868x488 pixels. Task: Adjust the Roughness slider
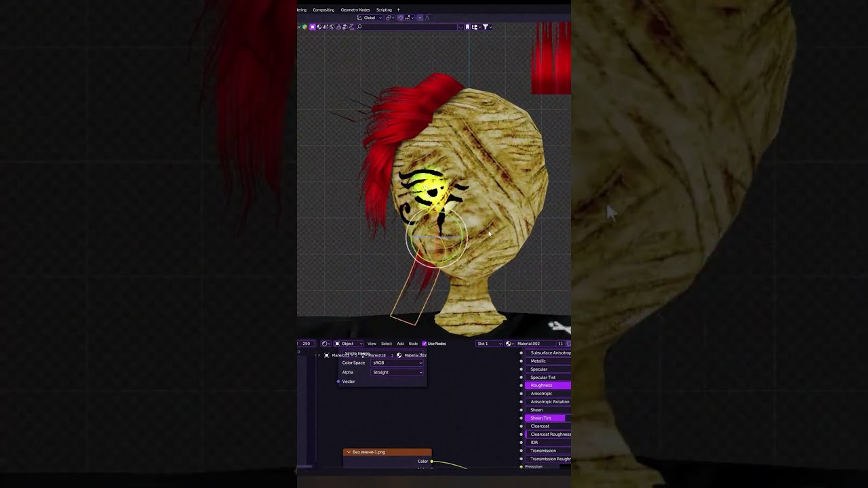[x=549, y=386]
